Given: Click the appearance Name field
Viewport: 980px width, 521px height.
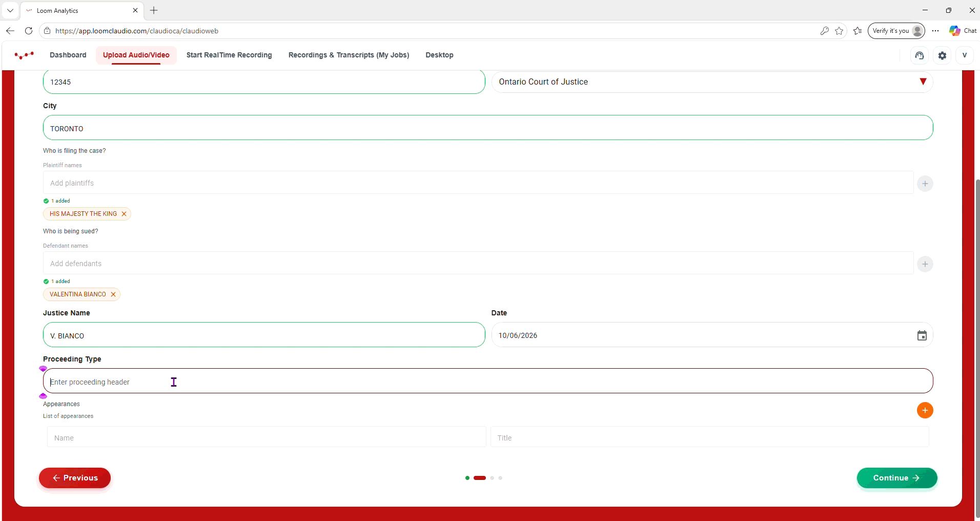Looking at the screenshot, I should pyautogui.click(x=267, y=437).
